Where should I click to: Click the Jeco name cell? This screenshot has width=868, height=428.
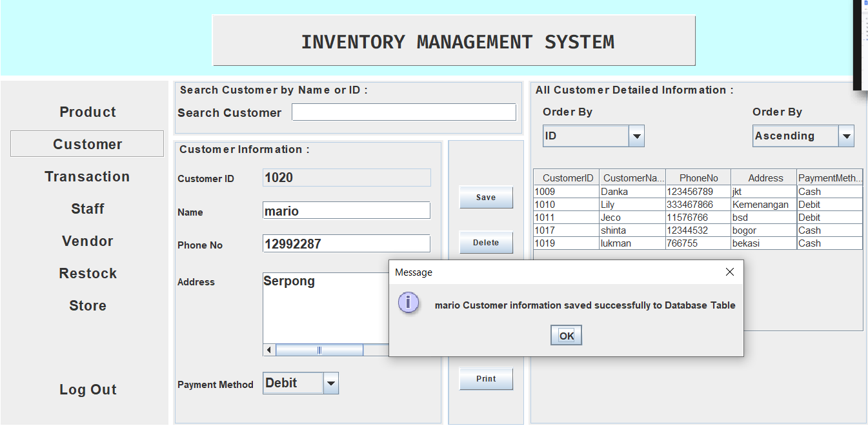click(x=632, y=218)
